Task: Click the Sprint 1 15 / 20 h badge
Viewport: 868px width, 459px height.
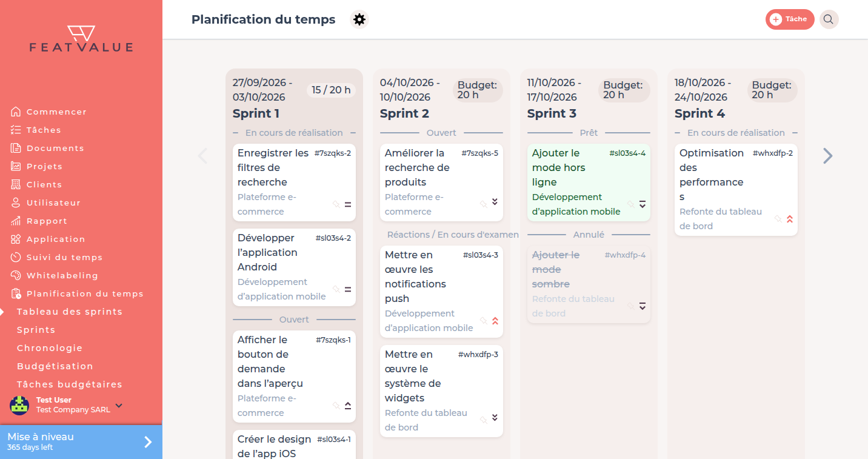Action: [331, 90]
